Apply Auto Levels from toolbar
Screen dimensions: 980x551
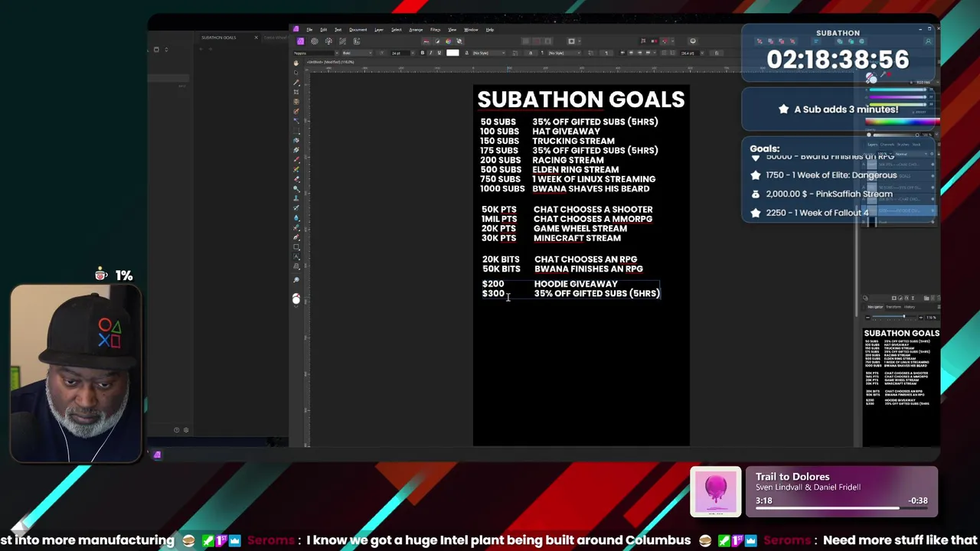click(426, 41)
